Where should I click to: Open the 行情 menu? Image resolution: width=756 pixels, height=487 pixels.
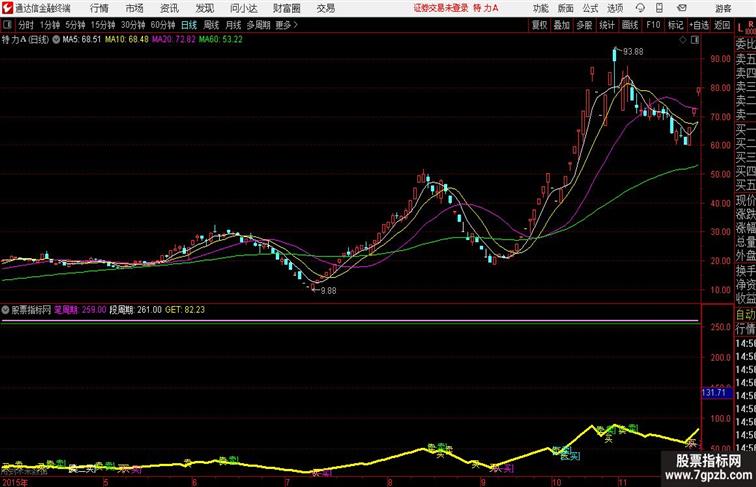[x=99, y=8]
